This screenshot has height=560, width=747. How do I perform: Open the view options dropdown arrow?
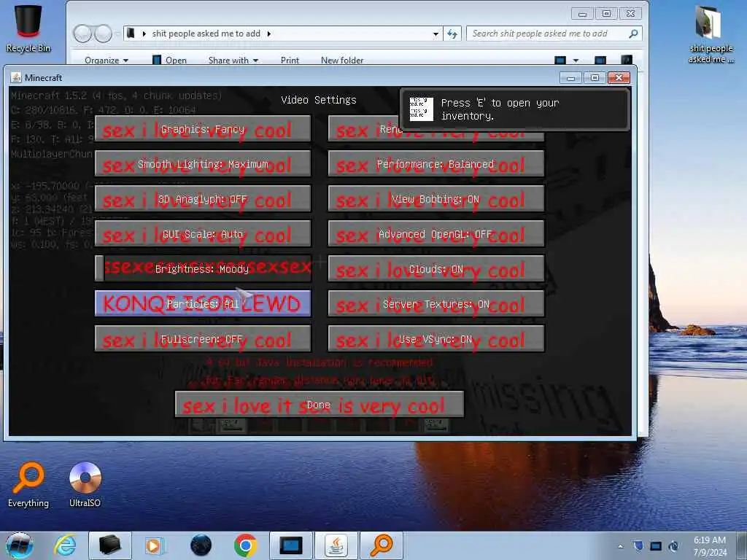576,61
